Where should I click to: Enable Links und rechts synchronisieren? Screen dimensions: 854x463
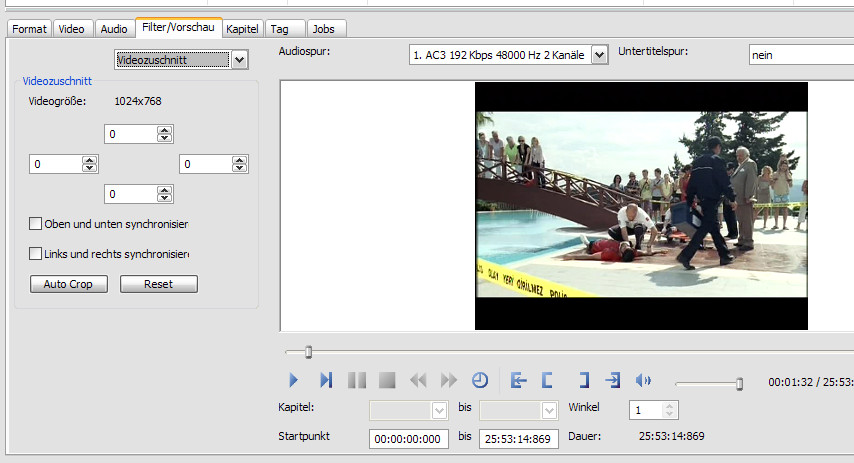coord(35,254)
